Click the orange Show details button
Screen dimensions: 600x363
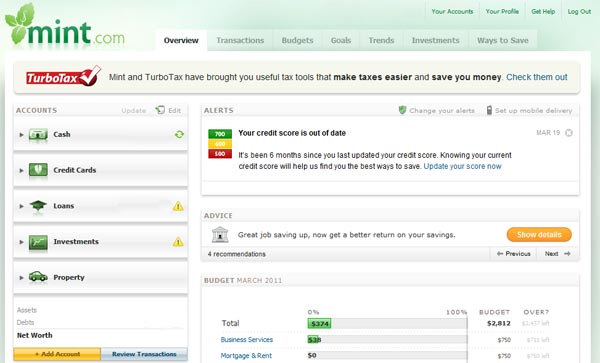[539, 234]
